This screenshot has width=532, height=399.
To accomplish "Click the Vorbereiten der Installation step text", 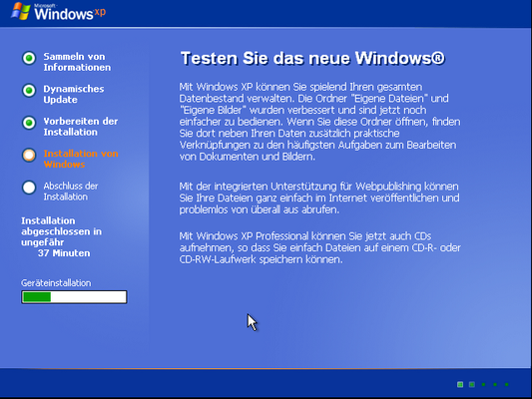I will (x=81, y=127).
